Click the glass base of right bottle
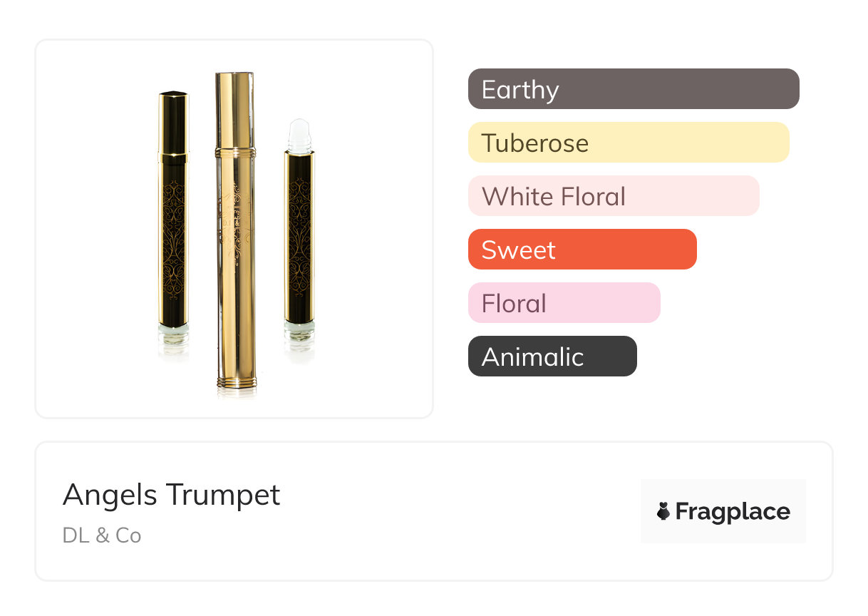The image size is (868, 616). coord(299,331)
